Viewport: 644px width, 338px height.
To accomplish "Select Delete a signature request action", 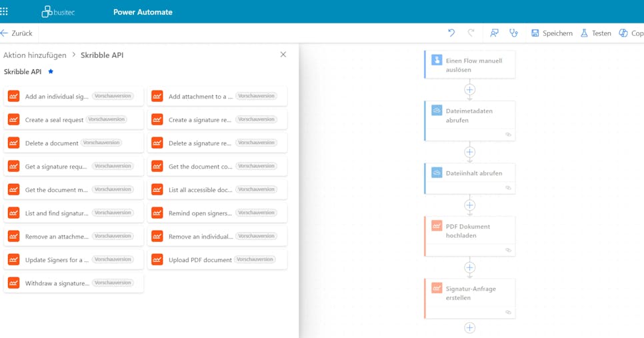I will point(217,143).
